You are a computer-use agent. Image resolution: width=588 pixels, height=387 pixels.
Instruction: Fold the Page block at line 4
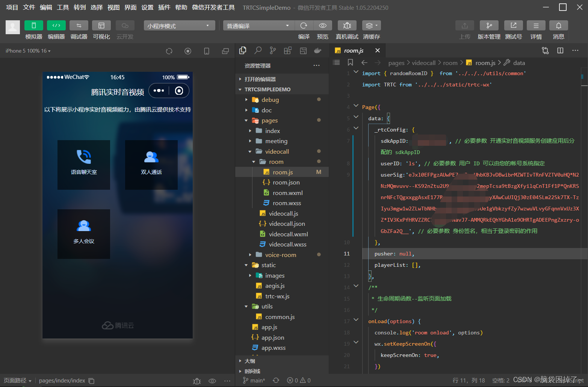[356, 106]
